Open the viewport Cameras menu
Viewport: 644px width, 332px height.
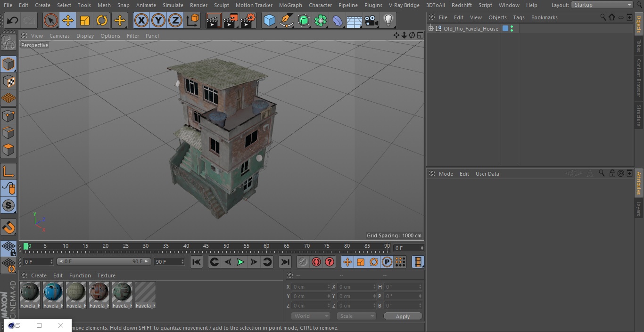point(59,36)
